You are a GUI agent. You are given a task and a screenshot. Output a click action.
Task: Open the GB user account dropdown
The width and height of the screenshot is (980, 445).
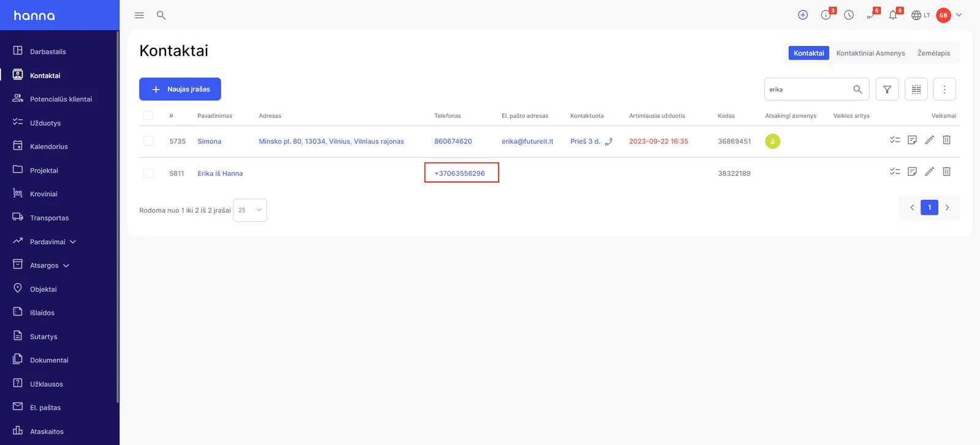(x=949, y=15)
